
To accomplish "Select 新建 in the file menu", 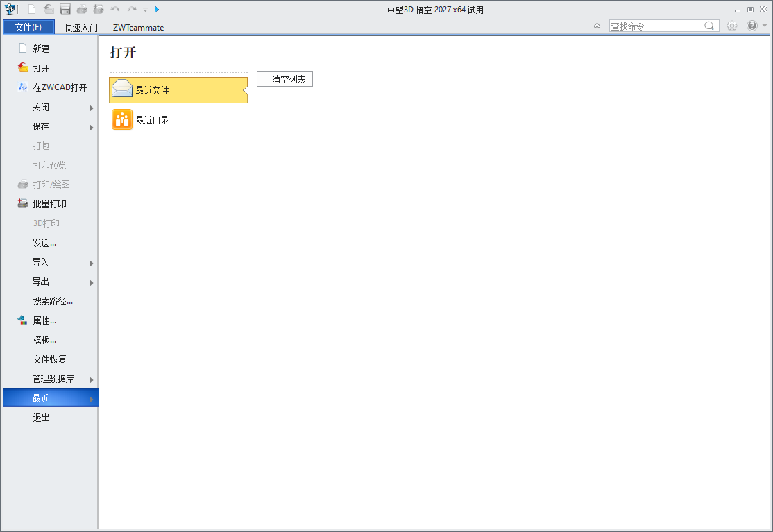I will pyautogui.click(x=50, y=49).
